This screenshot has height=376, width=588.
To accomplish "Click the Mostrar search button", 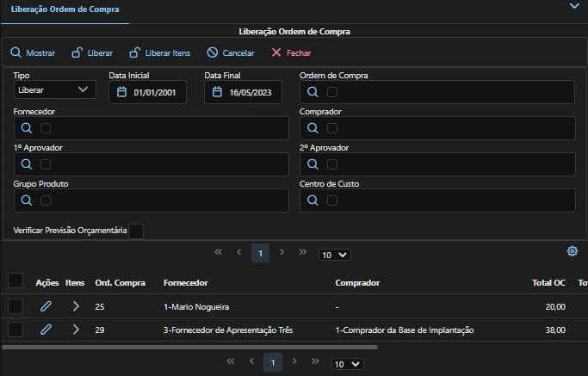I will 33,52.
